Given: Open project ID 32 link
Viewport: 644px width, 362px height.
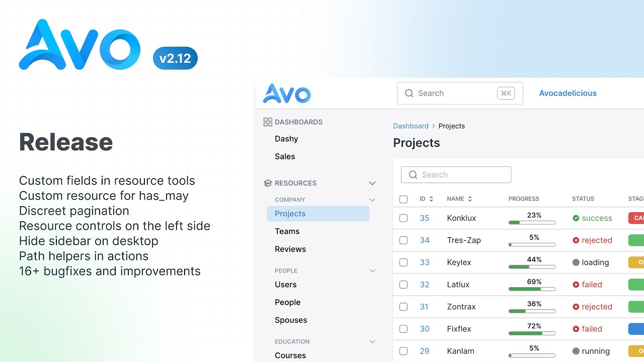Looking at the screenshot, I should click(x=425, y=285).
